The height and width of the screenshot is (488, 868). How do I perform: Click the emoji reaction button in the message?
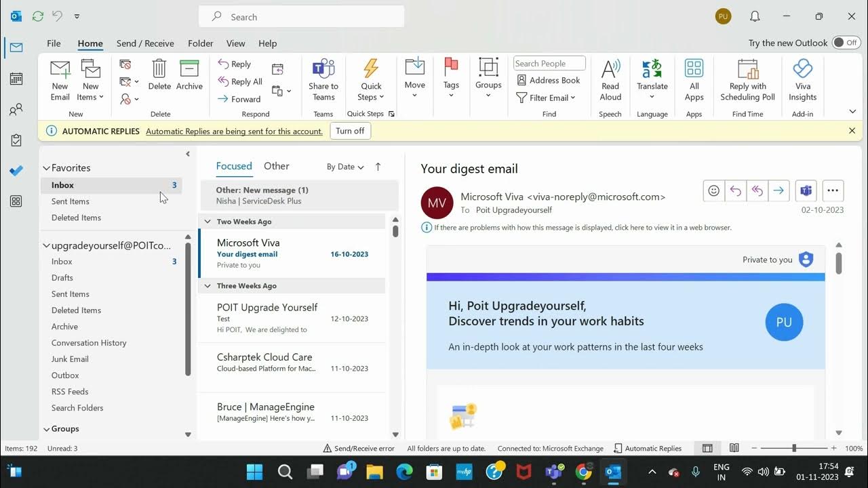click(713, 191)
